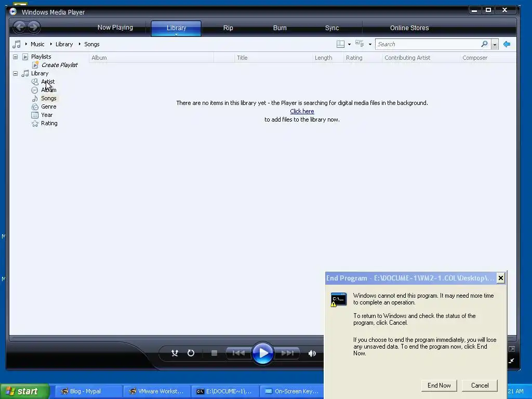Click the round blue Play button
The height and width of the screenshot is (399, 532).
pos(263,353)
